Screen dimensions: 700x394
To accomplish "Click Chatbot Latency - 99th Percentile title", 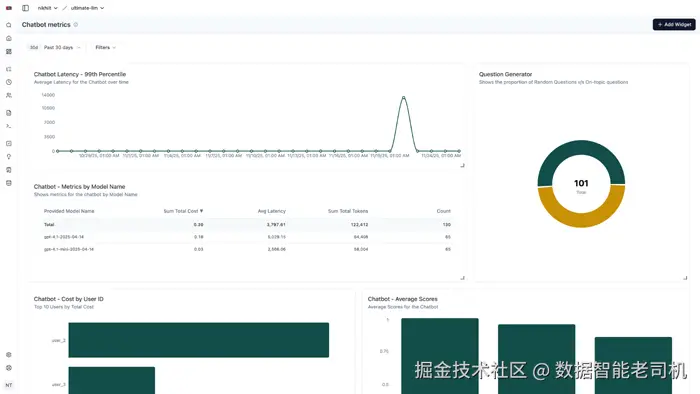I will [80, 74].
